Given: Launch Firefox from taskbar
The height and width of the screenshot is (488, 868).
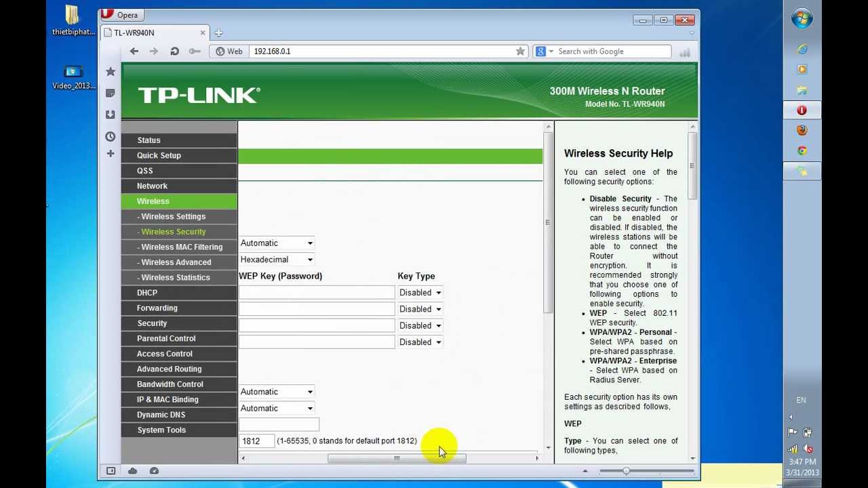Looking at the screenshot, I should coord(802,130).
